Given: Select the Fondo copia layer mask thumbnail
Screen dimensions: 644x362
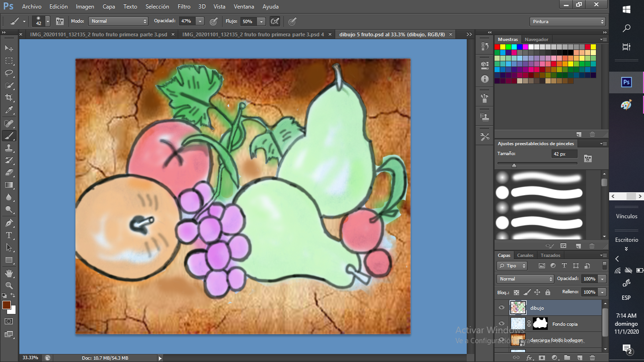Looking at the screenshot, I should coord(540,324).
